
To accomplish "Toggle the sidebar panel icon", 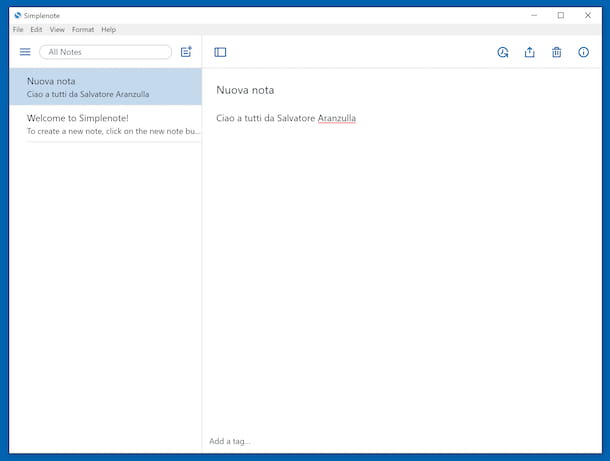I will coord(220,52).
